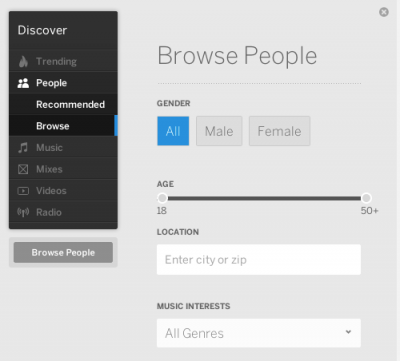Screen dimensions: 400x361
Task: Open the All Genres dropdown
Action: click(x=259, y=333)
